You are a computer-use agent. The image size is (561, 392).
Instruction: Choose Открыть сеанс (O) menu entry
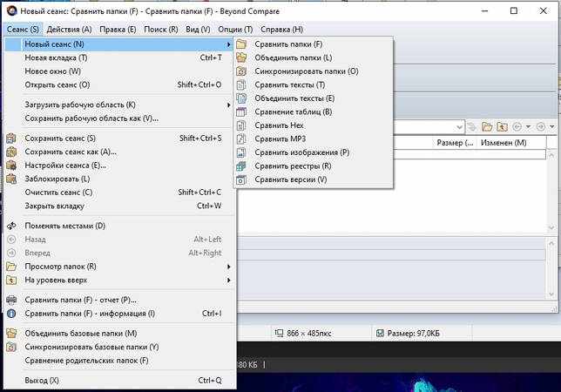(x=120, y=84)
